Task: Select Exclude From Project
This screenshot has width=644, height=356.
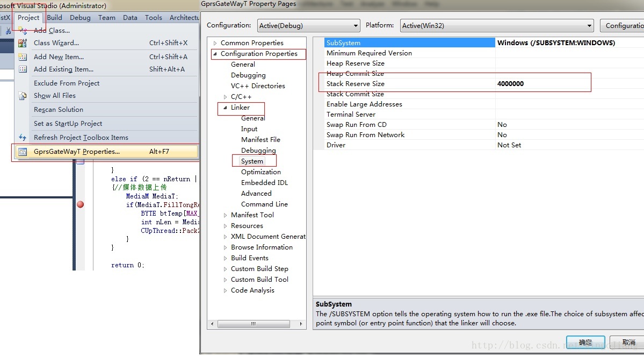Action: coord(107,83)
